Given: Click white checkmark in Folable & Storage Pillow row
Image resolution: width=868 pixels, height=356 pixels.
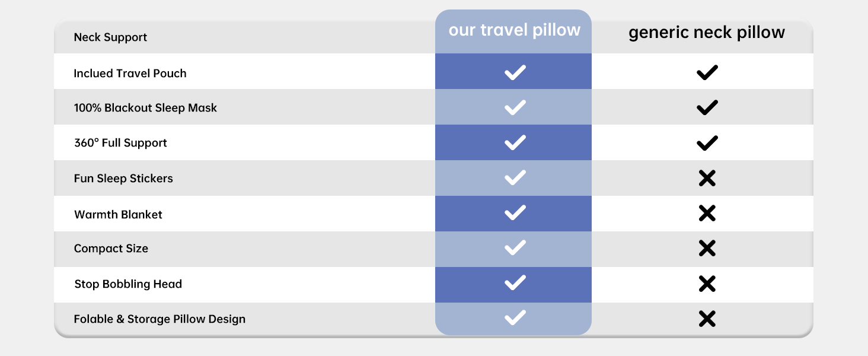Looking at the screenshot, I should pyautogui.click(x=515, y=318).
